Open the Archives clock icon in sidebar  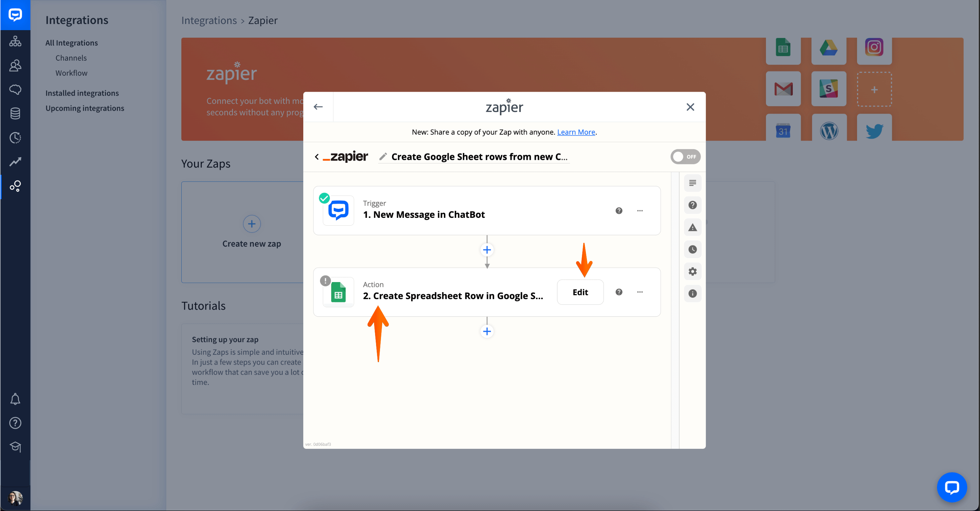15,138
